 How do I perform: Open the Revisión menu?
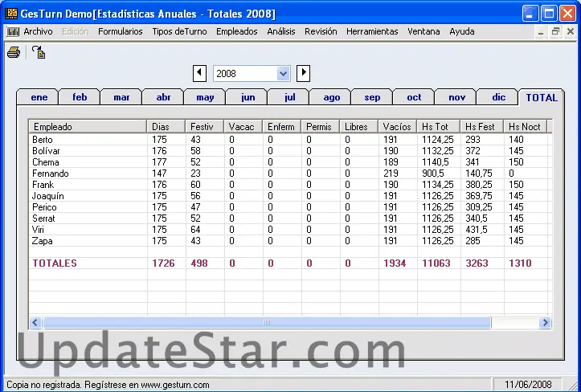[321, 31]
